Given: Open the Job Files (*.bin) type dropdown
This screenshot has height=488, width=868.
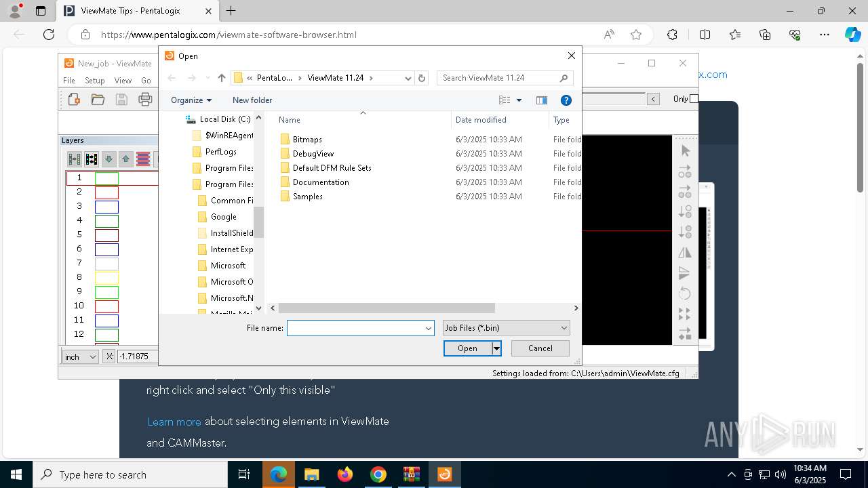Looking at the screenshot, I should pyautogui.click(x=506, y=328).
